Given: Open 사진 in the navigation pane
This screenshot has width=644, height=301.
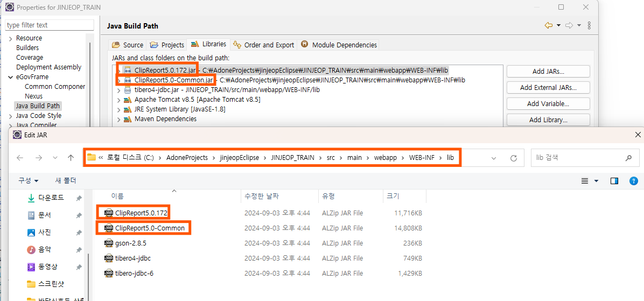Looking at the screenshot, I should click(x=45, y=233).
